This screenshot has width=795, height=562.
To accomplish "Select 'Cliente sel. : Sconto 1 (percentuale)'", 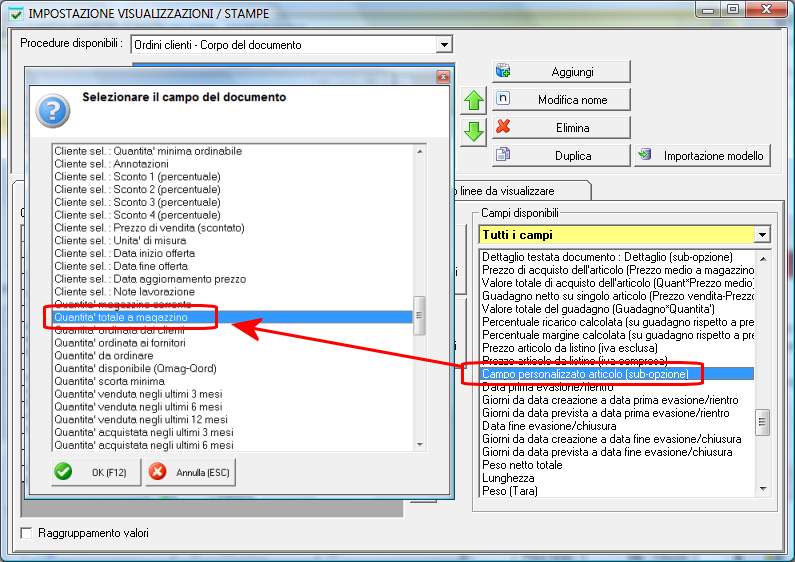I will [233, 177].
